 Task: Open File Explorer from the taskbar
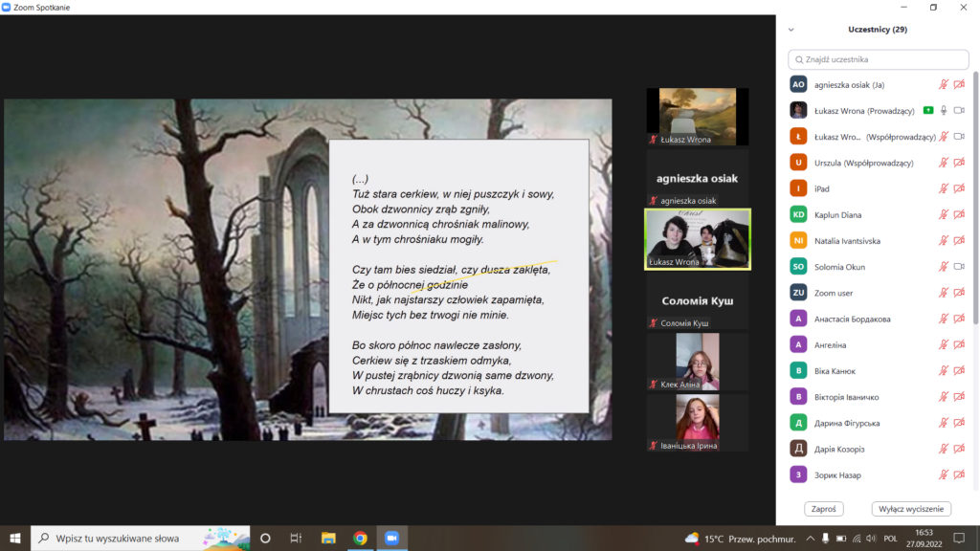tap(327, 538)
